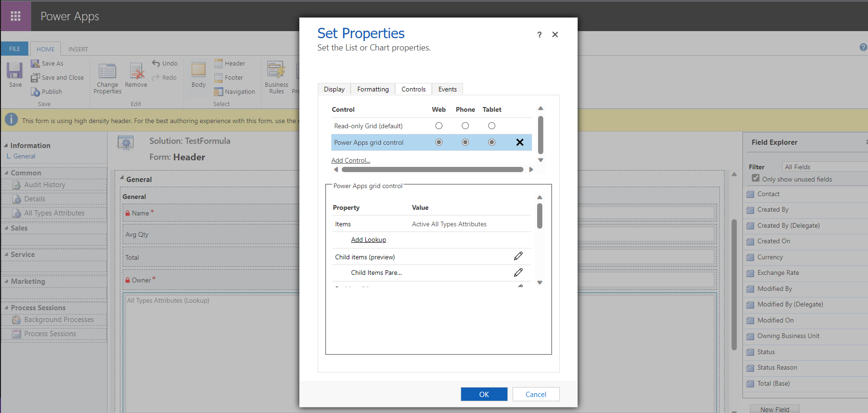Viewport: 868px width, 413px height.
Task: Collapse the Process Sessions group
Action: tap(6, 308)
